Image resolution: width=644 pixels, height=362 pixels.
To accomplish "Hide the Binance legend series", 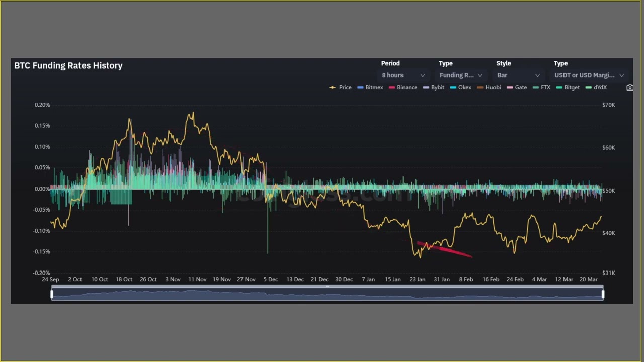I will click(403, 87).
